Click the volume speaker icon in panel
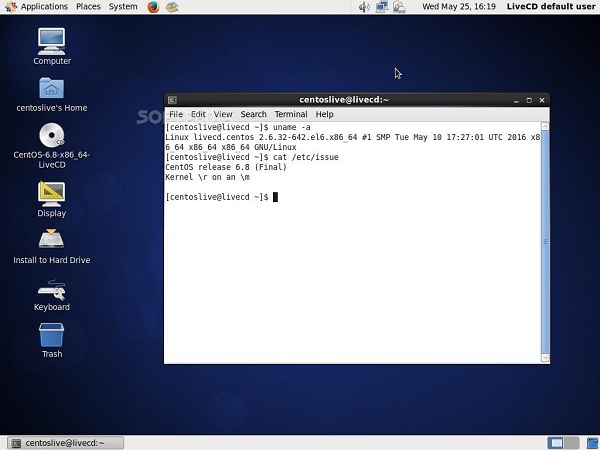Image resolution: width=600 pixels, height=450 pixels. (x=364, y=7)
